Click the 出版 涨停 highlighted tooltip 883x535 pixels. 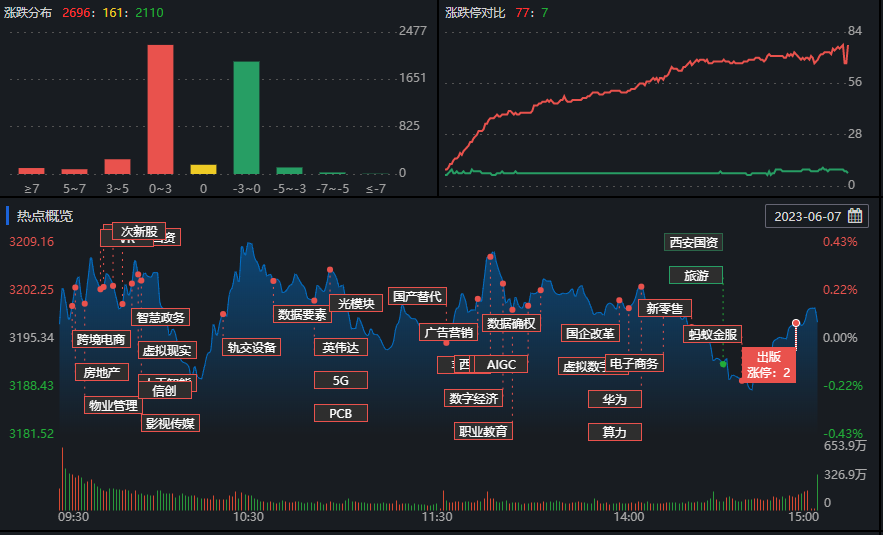[x=768, y=365]
